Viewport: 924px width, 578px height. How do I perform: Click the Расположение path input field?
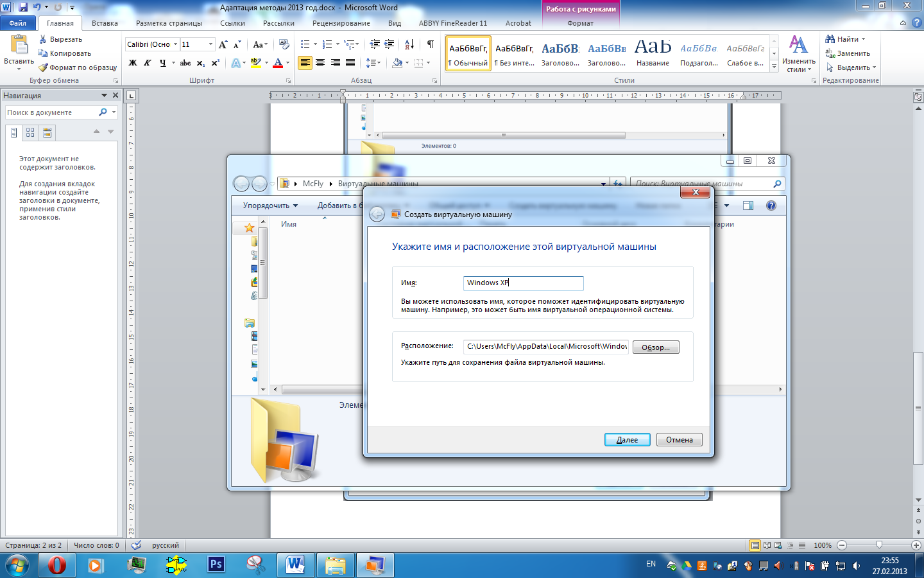tap(545, 347)
